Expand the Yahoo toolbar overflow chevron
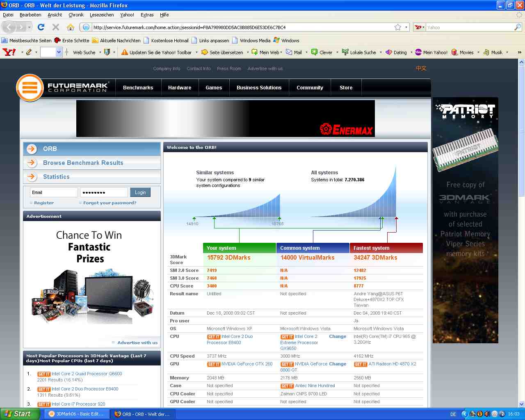Screen dimensions: 525x420 519,52
